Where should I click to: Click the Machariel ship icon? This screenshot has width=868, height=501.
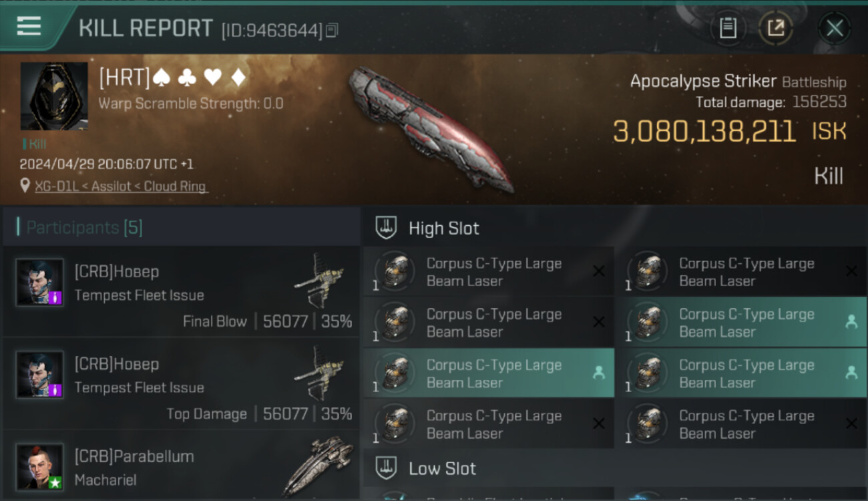pos(316,466)
